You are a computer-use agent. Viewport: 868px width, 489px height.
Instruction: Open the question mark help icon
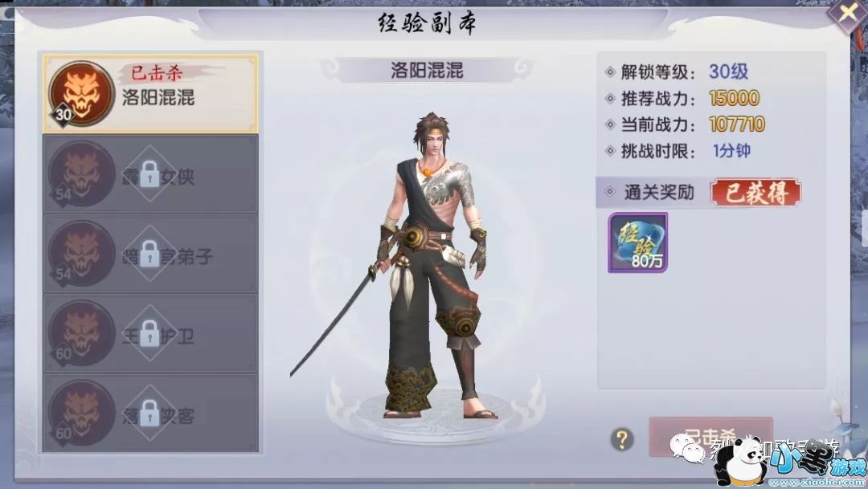[621, 440]
